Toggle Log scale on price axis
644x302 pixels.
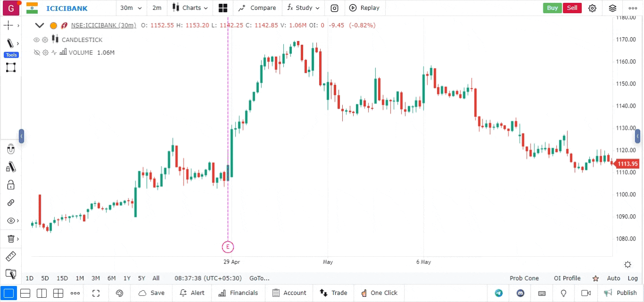(x=633, y=278)
